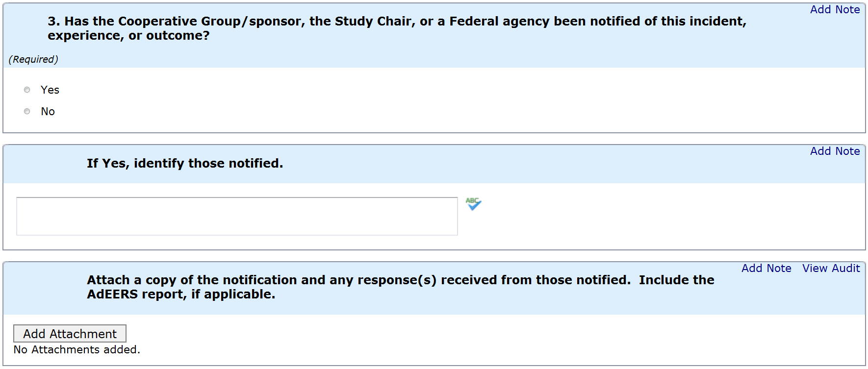
Task: Click the 'Yes' option label text
Action: (50, 90)
